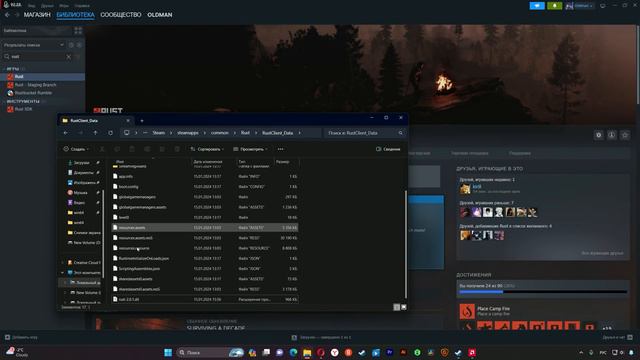640x360 pixels.
Task: Open Microsoft Edge from the taskbar
Action: click(x=293, y=353)
